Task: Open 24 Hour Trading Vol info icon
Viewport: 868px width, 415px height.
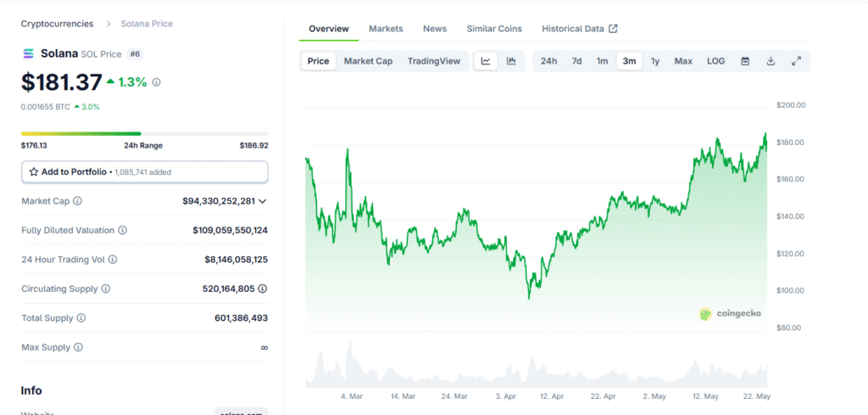Action: click(x=113, y=260)
